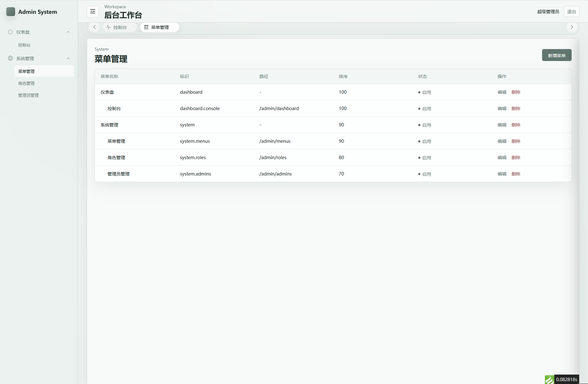
Task: Delete the system.menus row
Action: pos(516,141)
